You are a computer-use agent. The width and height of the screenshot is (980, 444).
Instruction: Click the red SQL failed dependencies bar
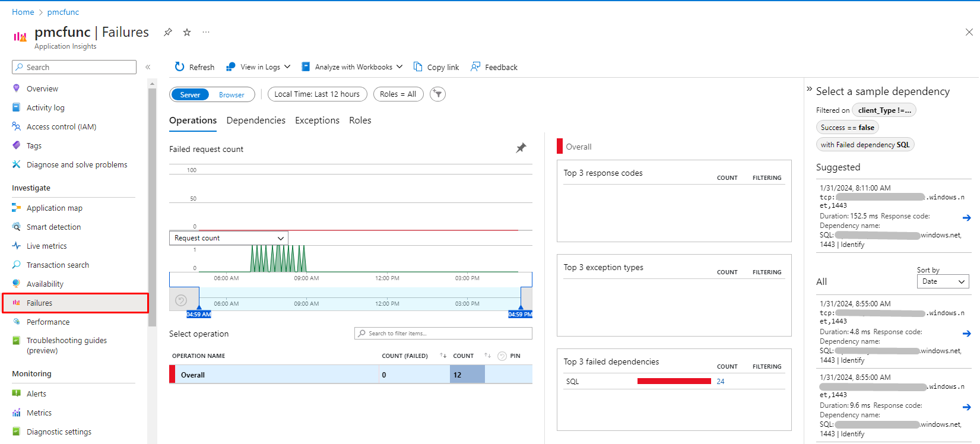674,381
